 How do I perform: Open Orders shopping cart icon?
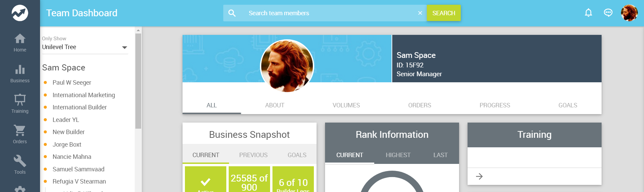20,131
